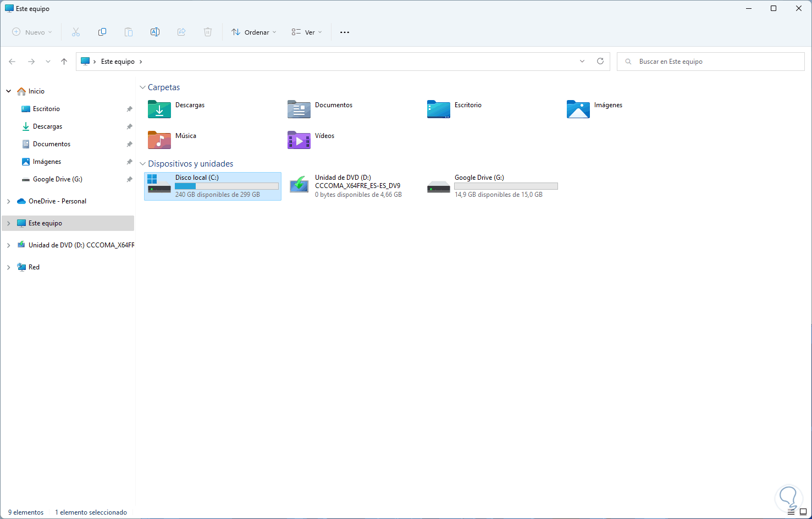
Task: Click '240 GB disponibles de 299 GB' text
Action: pyautogui.click(x=218, y=195)
